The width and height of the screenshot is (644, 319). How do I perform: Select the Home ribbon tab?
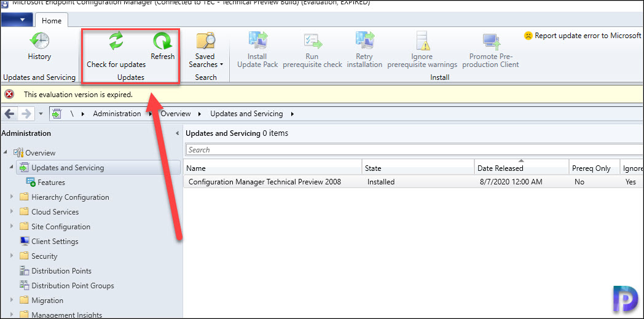pyautogui.click(x=52, y=20)
